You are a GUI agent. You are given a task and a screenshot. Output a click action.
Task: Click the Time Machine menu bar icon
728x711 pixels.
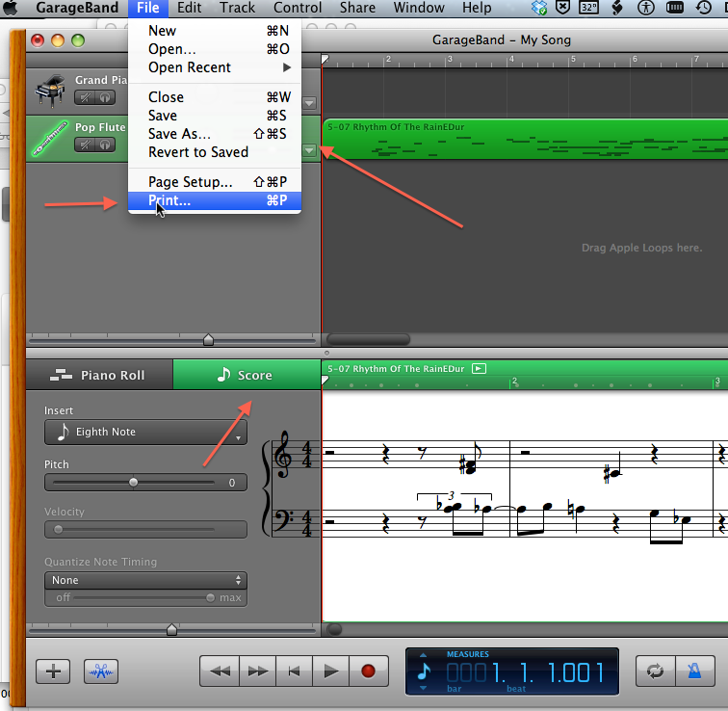[x=703, y=8]
